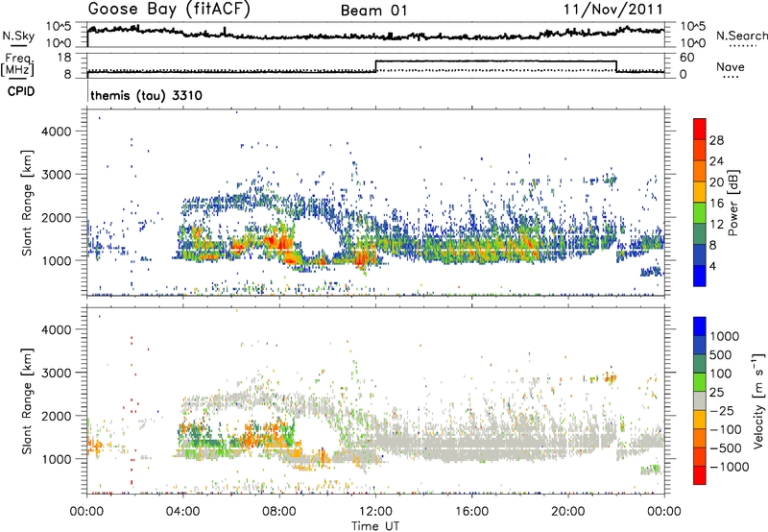The height and width of the screenshot is (532, 768).
Task: Click the "-1000" label on Velocity colorbar
Action: (x=730, y=467)
